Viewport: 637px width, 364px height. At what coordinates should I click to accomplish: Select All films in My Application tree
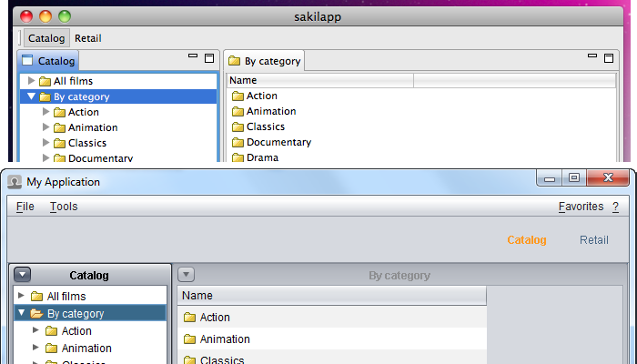pos(66,296)
